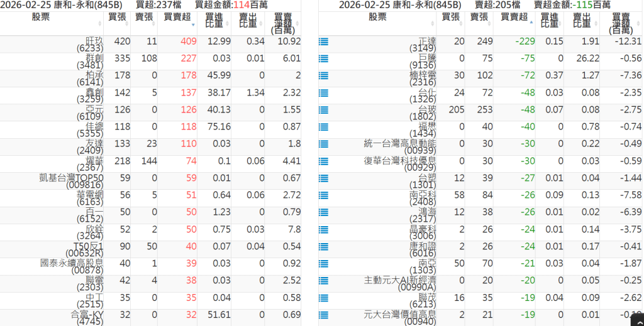Click the list icon beside 聯茂 (6213)
This screenshot has width=644, height=326.
(x=324, y=298)
